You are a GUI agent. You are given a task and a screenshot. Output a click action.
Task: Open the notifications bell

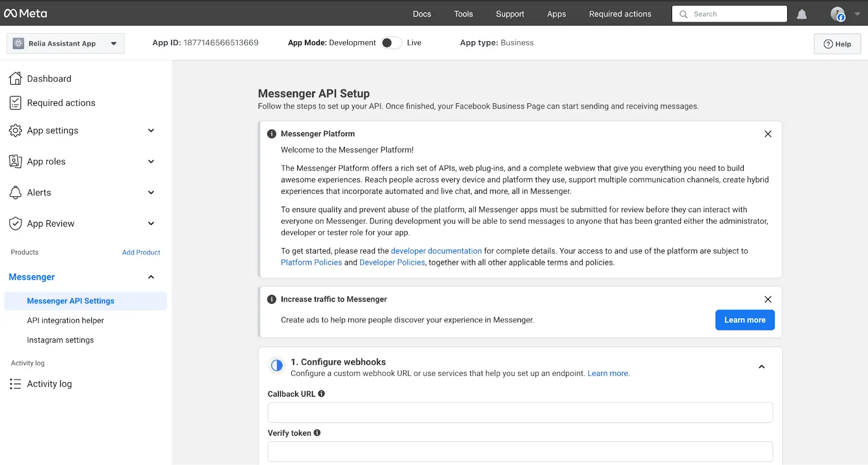pos(801,14)
